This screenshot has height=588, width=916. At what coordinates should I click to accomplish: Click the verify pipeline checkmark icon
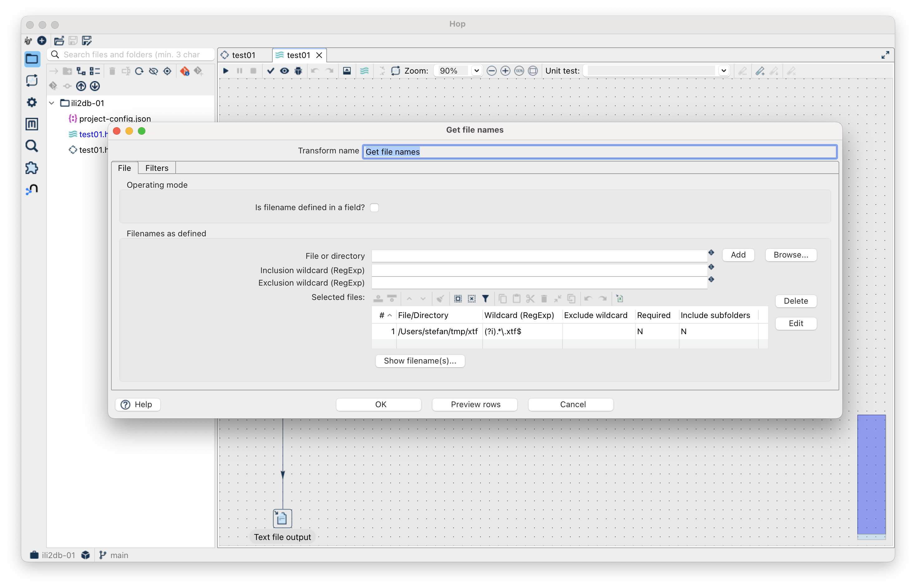(x=270, y=71)
